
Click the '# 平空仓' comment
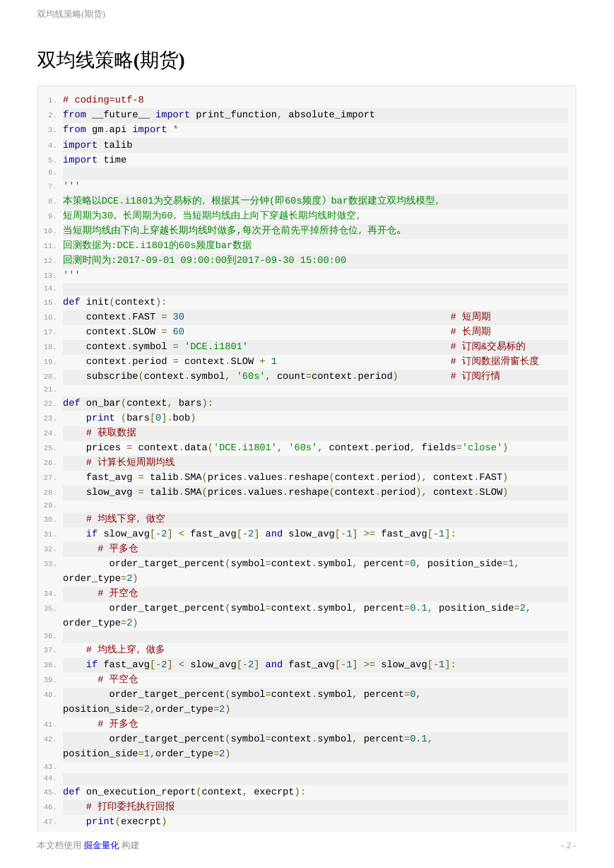click(118, 679)
